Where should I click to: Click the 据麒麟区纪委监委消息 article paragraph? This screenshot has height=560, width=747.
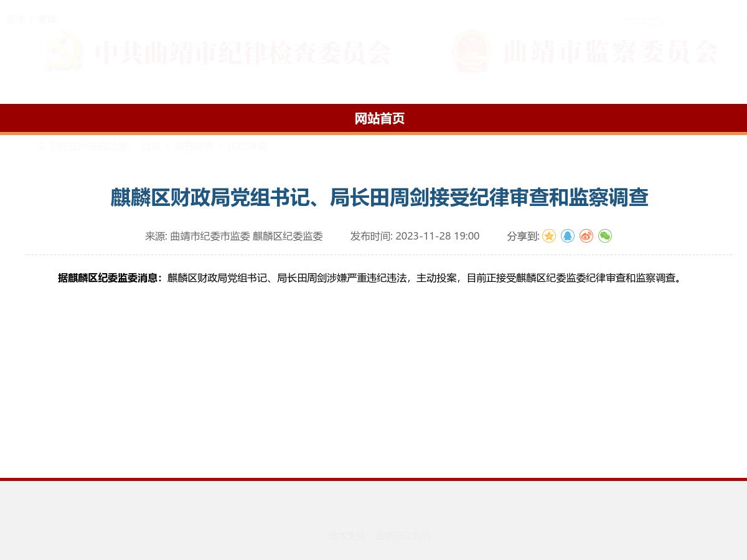(372, 278)
